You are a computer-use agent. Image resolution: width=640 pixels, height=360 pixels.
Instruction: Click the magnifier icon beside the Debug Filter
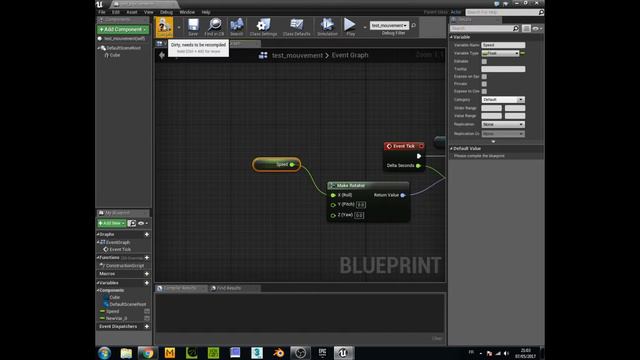(x=413, y=25)
